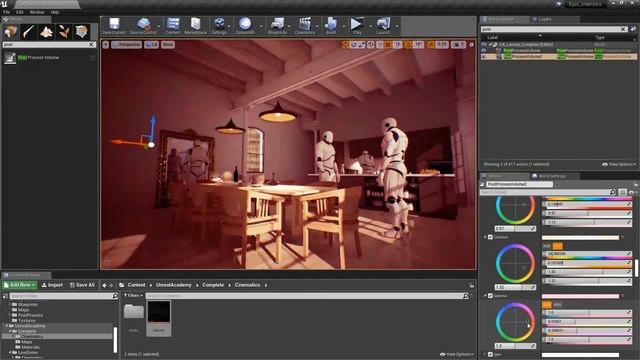Open the Edit menu
The width and height of the screenshot is (640, 360).
(20, 12)
